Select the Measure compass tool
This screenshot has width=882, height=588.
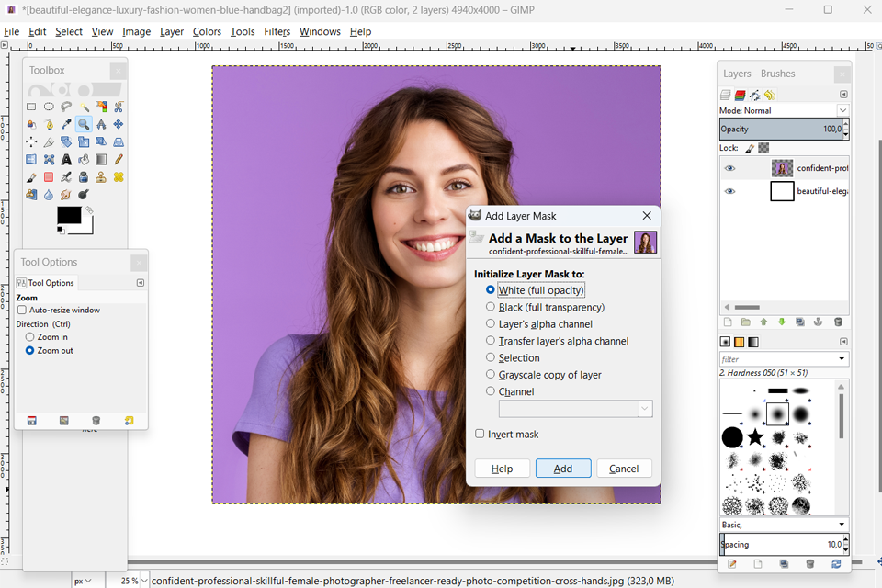(101, 124)
